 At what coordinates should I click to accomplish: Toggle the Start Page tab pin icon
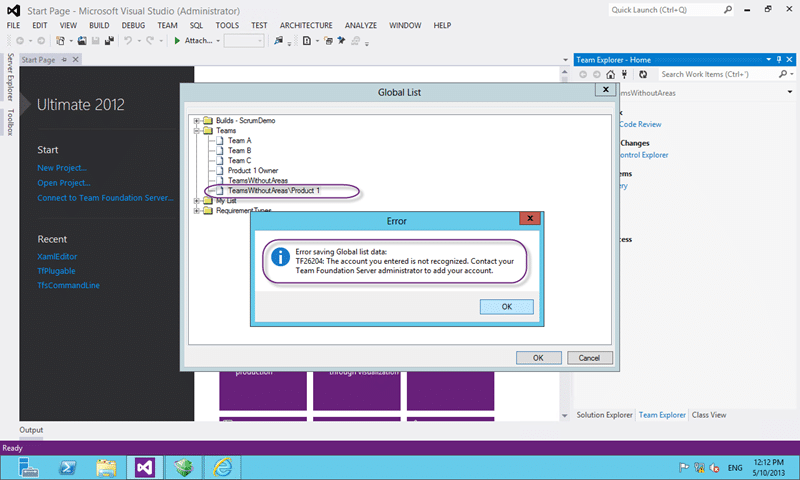[64, 60]
